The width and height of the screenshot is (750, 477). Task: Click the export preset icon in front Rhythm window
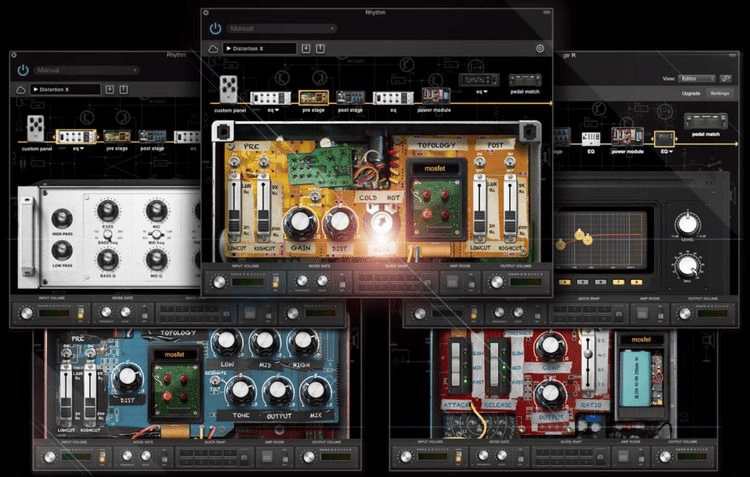click(320, 48)
